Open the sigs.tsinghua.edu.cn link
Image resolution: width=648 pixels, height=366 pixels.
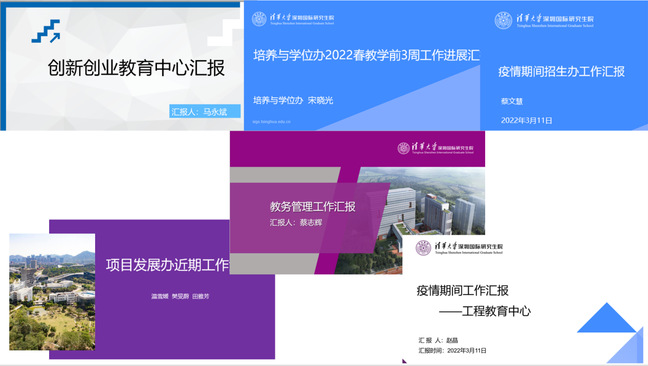click(x=272, y=122)
